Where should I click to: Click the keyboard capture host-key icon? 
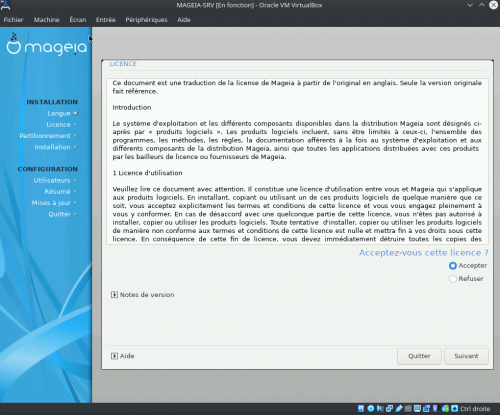(455, 409)
